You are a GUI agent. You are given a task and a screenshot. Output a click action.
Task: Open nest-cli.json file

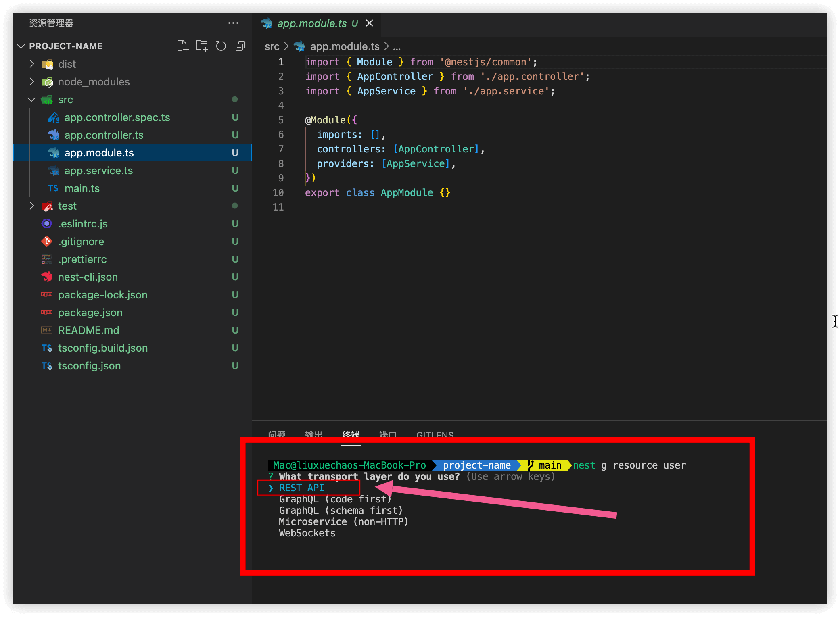(132, 277)
